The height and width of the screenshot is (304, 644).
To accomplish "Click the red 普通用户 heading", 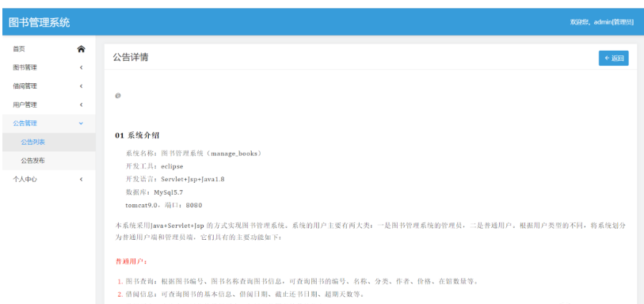I will [131, 261].
